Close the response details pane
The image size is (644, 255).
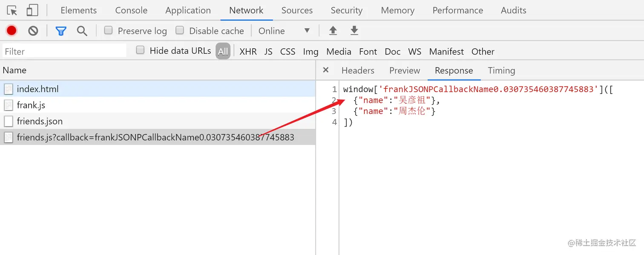325,70
